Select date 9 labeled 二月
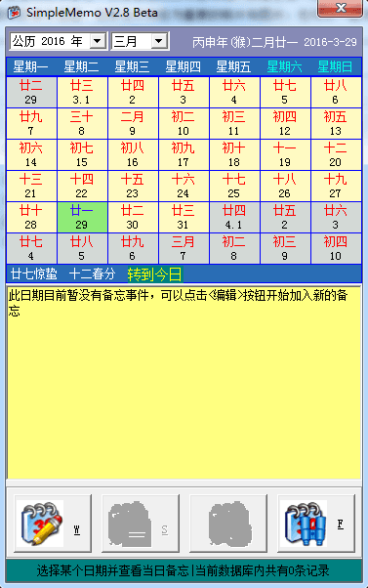 [x=133, y=124]
